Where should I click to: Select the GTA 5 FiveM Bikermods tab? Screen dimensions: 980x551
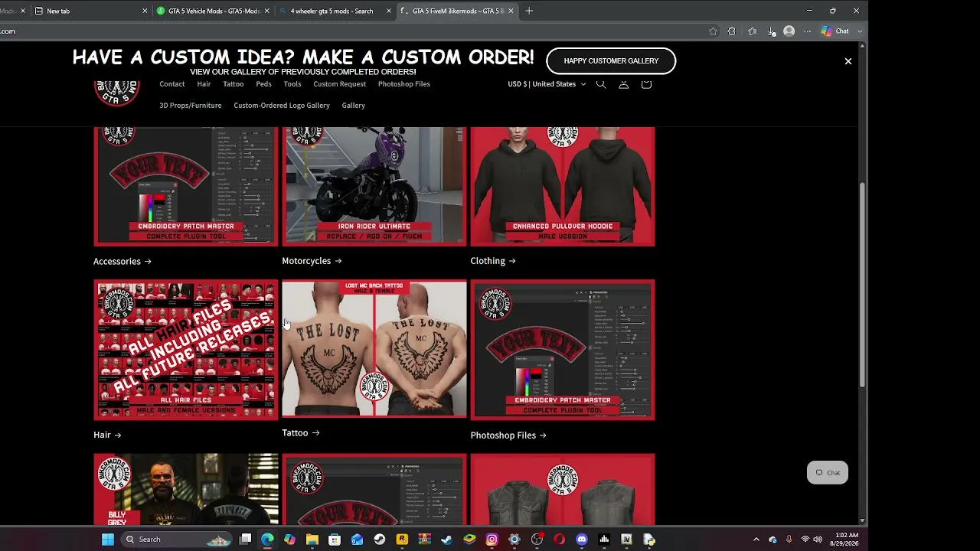(457, 11)
